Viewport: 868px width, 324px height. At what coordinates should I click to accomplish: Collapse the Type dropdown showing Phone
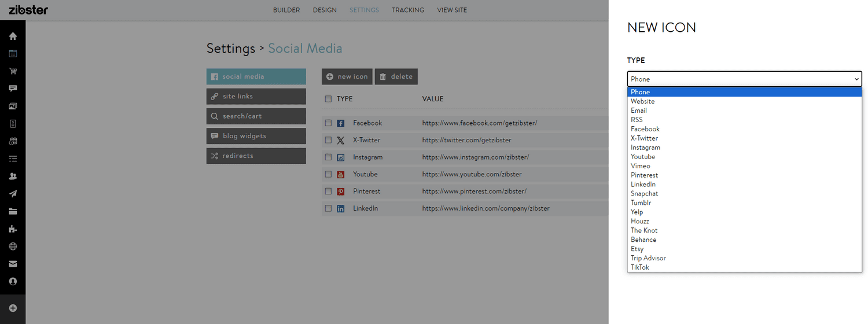(x=745, y=79)
